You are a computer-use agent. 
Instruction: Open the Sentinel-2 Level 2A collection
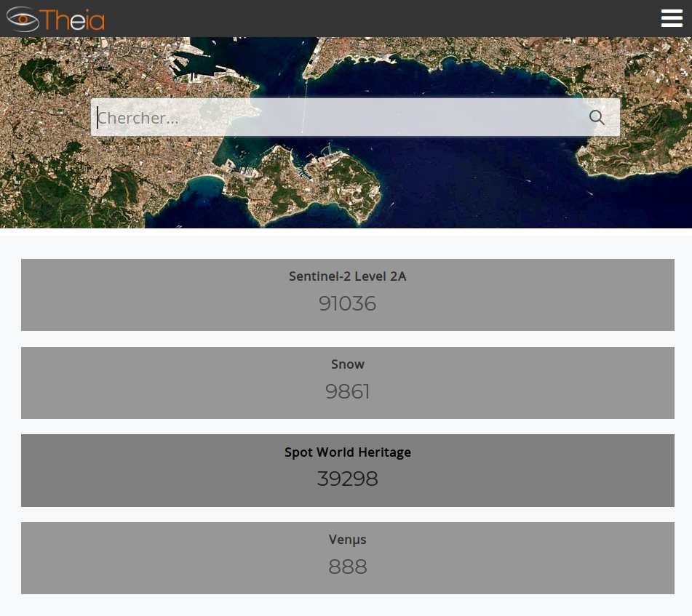(348, 295)
